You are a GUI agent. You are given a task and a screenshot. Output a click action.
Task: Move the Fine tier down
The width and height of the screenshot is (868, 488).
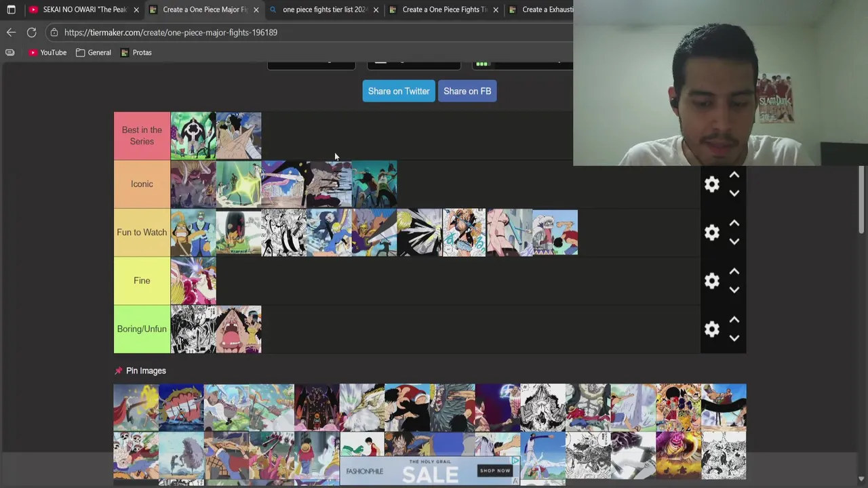734,289
